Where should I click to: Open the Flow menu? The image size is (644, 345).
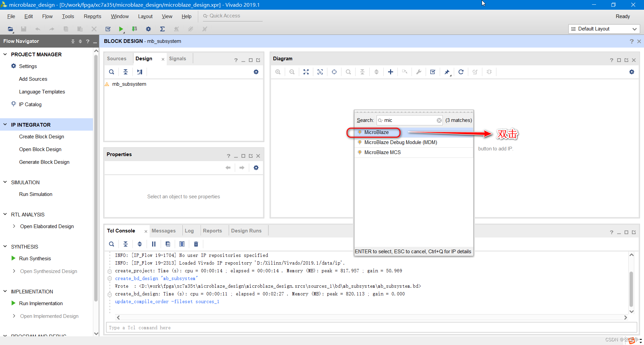pos(47,16)
